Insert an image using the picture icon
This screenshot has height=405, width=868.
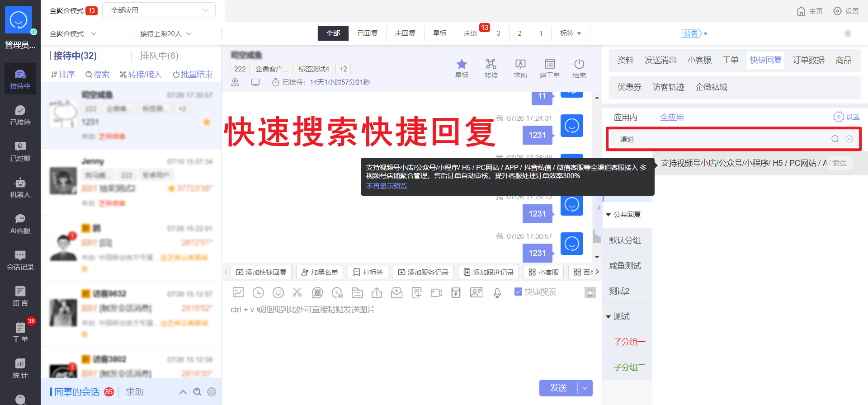pyautogui.click(x=238, y=292)
